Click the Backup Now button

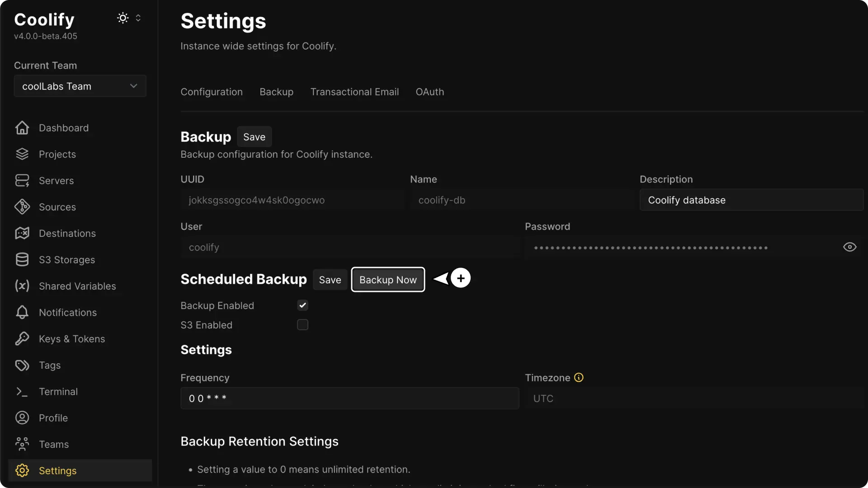pos(388,279)
